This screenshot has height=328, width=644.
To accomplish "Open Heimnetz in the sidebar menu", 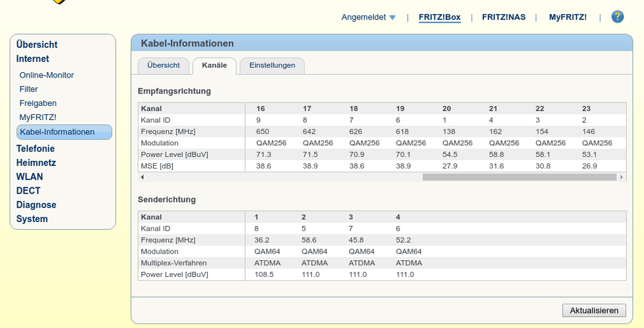I will click(x=36, y=163).
